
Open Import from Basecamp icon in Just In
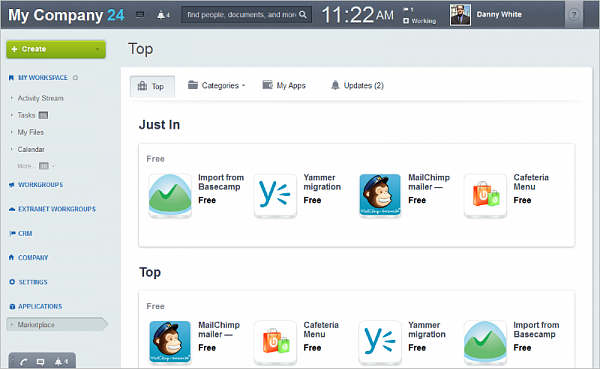tap(170, 196)
